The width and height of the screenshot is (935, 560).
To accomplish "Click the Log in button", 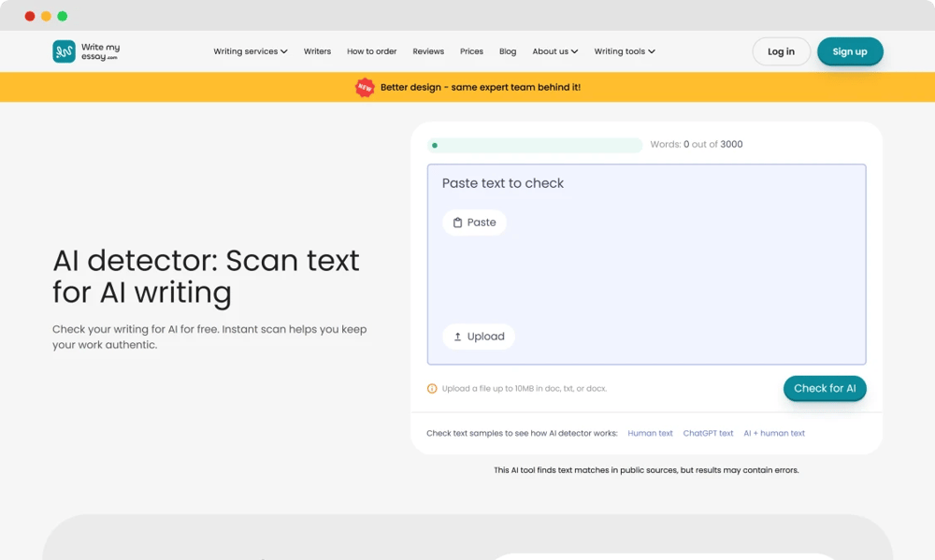I will tap(782, 51).
